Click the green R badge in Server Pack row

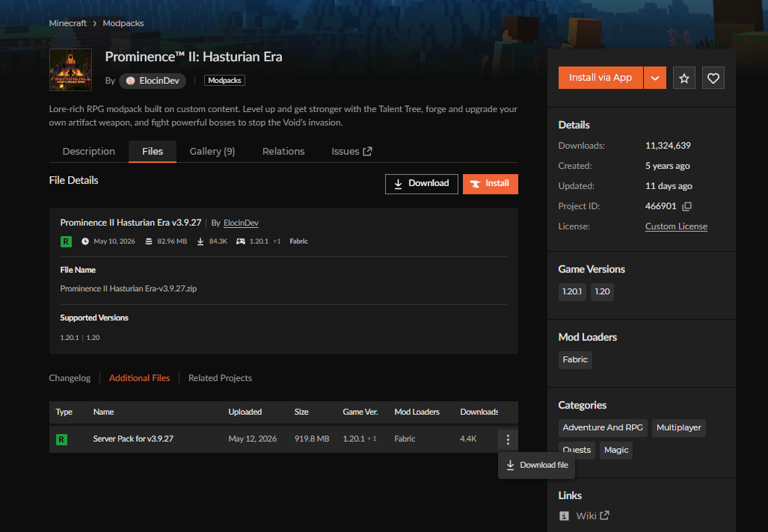coord(62,439)
